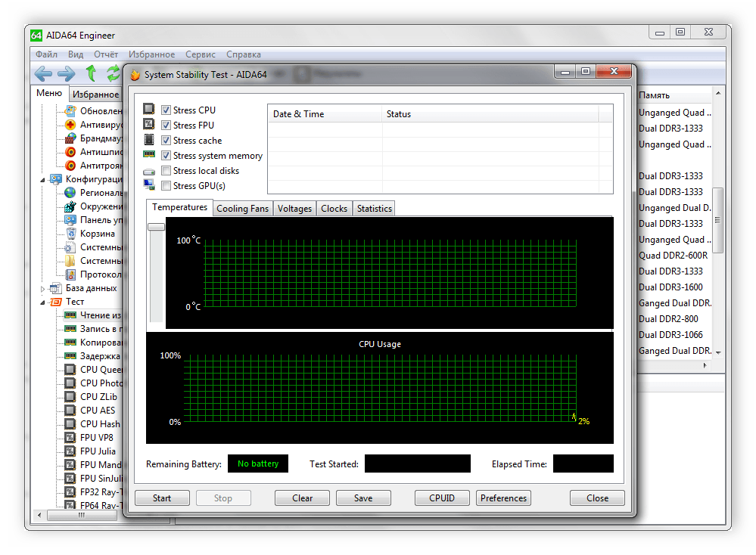Click the disk drive icon beside Stress local disks
The height and width of the screenshot is (555, 756).
point(149,171)
